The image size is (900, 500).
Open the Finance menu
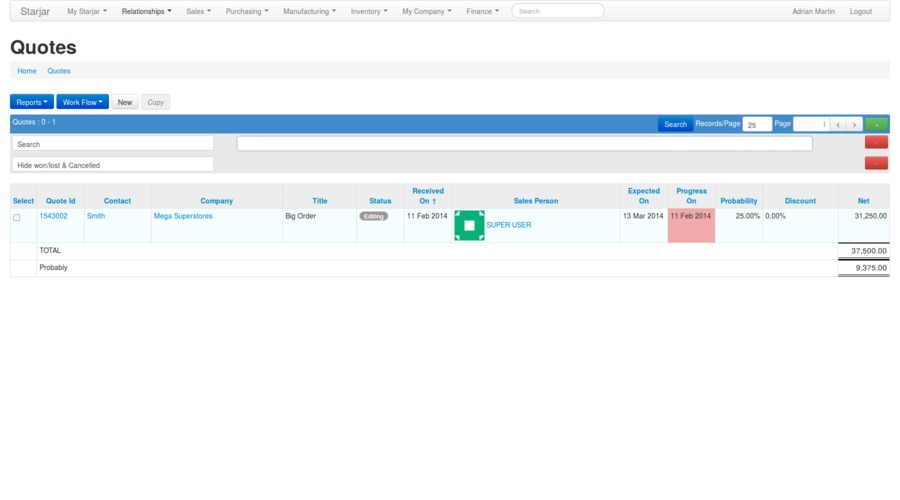tap(482, 11)
